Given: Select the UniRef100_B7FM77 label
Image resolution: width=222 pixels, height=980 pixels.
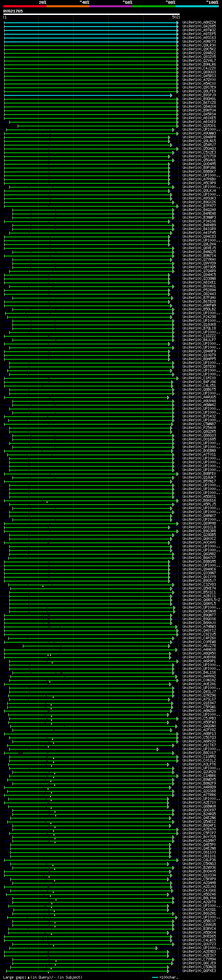Looking at the screenshot, I should [x=199, y=206].
